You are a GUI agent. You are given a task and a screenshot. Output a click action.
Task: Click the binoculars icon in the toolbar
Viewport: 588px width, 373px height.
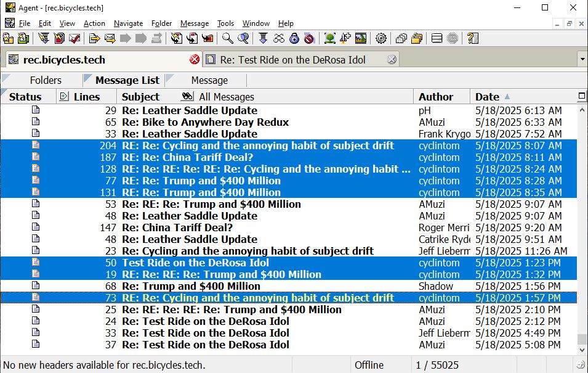point(279,38)
